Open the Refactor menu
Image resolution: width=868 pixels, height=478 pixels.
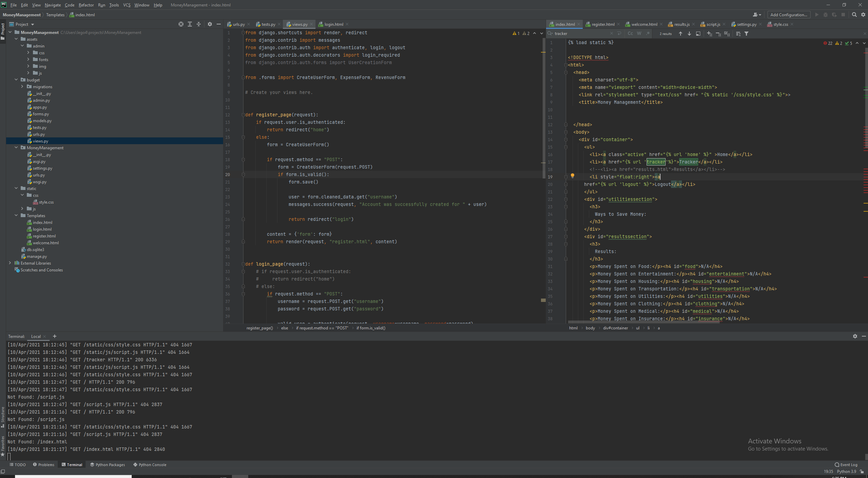[x=86, y=5]
